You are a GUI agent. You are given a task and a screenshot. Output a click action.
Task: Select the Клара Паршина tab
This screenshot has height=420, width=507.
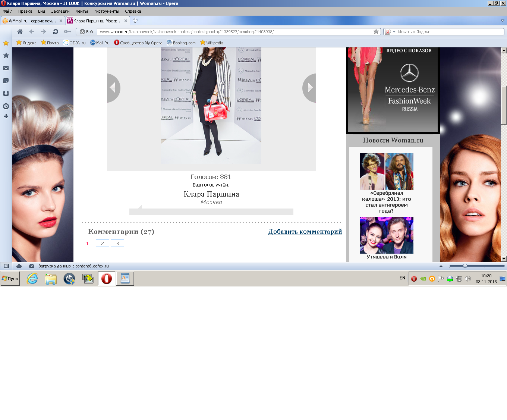[x=98, y=21]
